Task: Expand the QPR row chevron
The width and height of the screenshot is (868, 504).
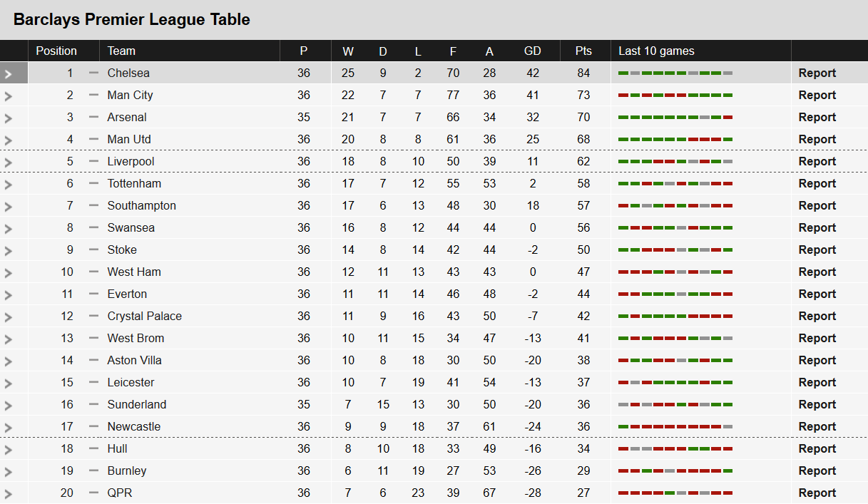Action: [x=9, y=493]
